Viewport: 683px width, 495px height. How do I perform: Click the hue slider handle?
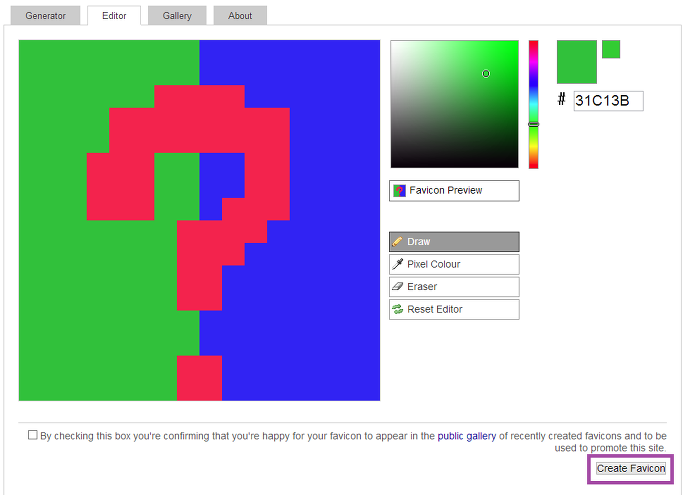coord(534,125)
